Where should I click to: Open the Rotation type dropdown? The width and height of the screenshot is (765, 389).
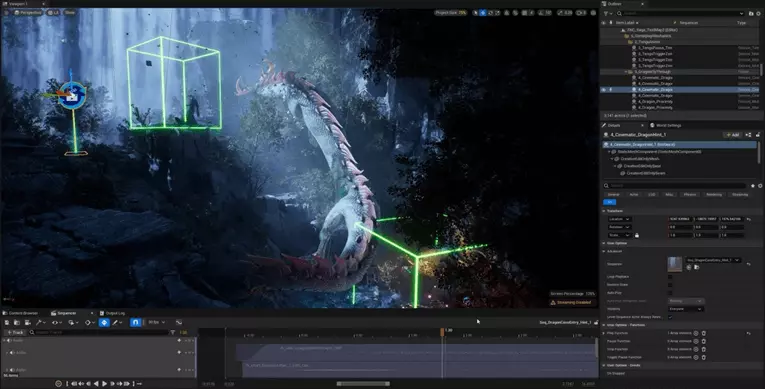click(620, 227)
